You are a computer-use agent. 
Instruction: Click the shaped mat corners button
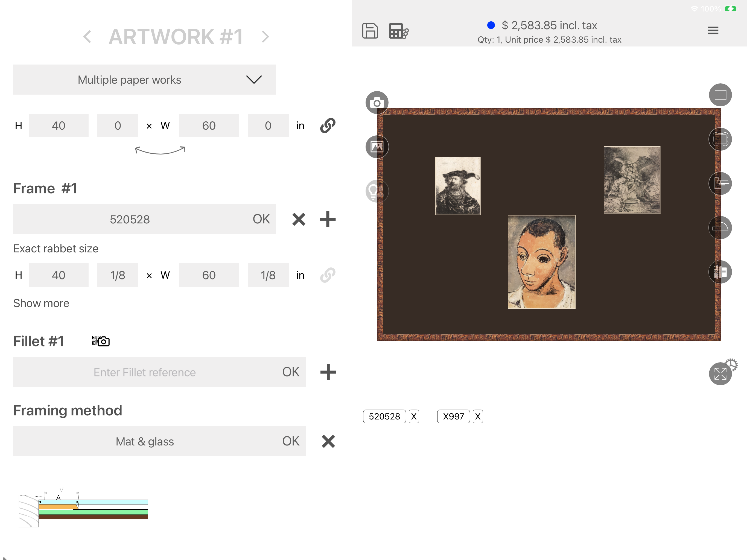click(x=720, y=139)
